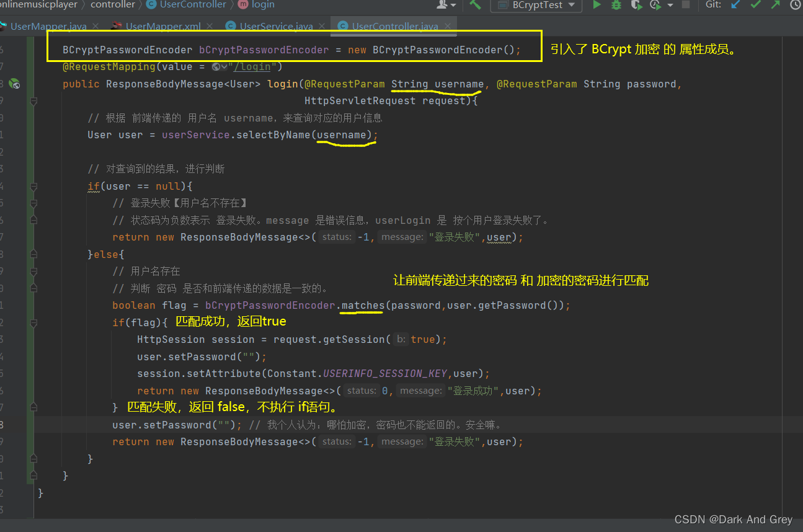Open the user account icon menu
803x532 pixels.
(x=446, y=5)
